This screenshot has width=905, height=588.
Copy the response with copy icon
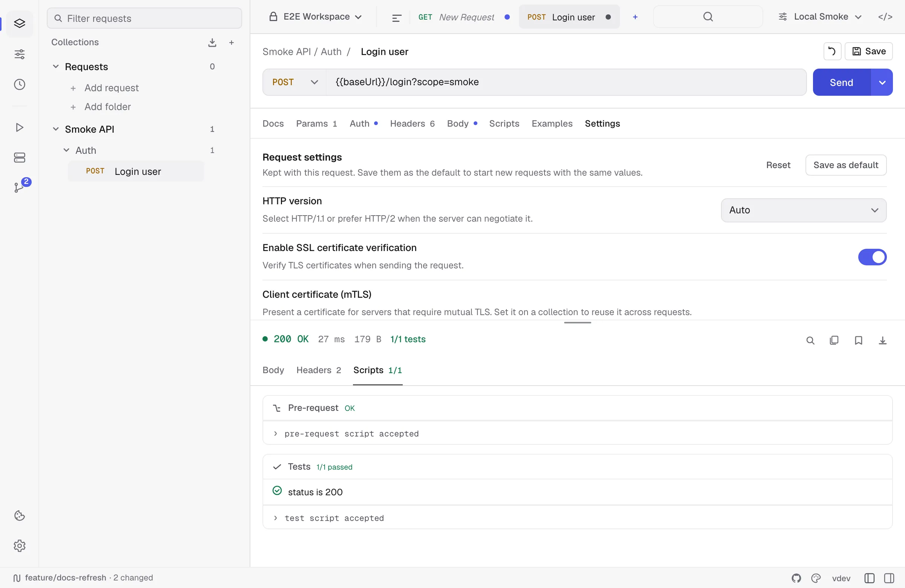click(834, 340)
